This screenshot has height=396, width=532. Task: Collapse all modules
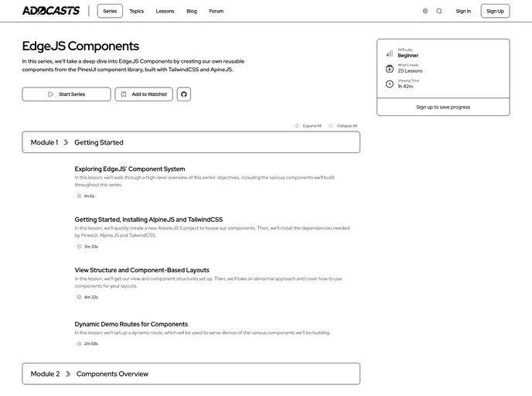[x=343, y=125]
